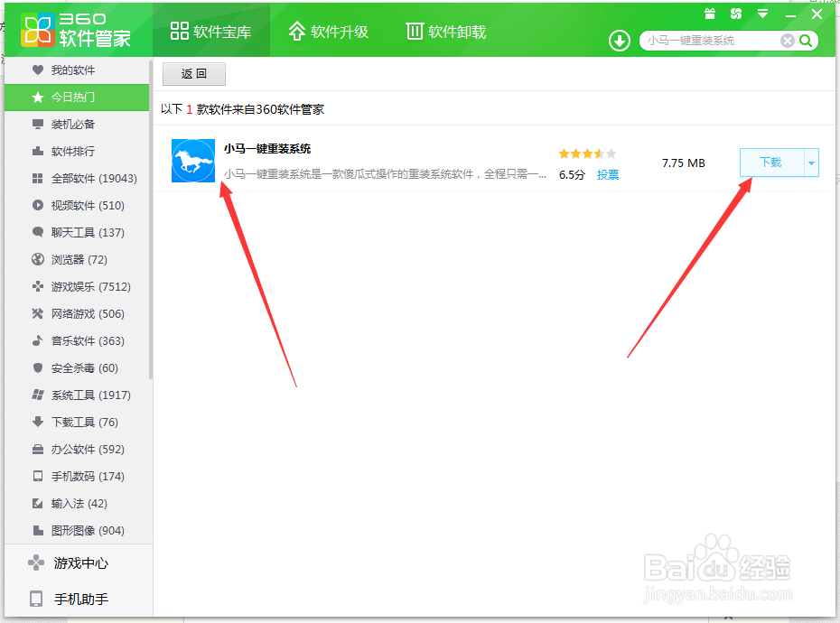Image resolution: width=840 pixels, height=623 pixels.
Task: Open 图形图像 (904) category
Action: pyautogui.click(x=77, y=530)
